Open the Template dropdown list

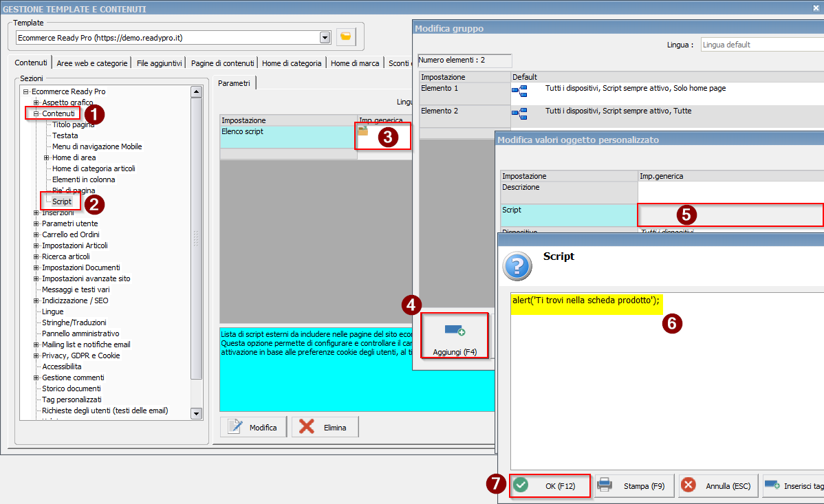[325, 37]
